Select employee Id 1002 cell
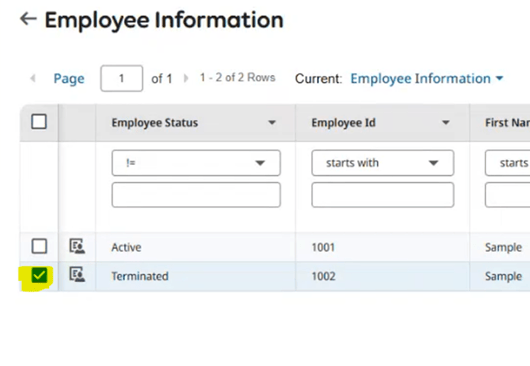The image size is (530, 366). click(383, 276)
